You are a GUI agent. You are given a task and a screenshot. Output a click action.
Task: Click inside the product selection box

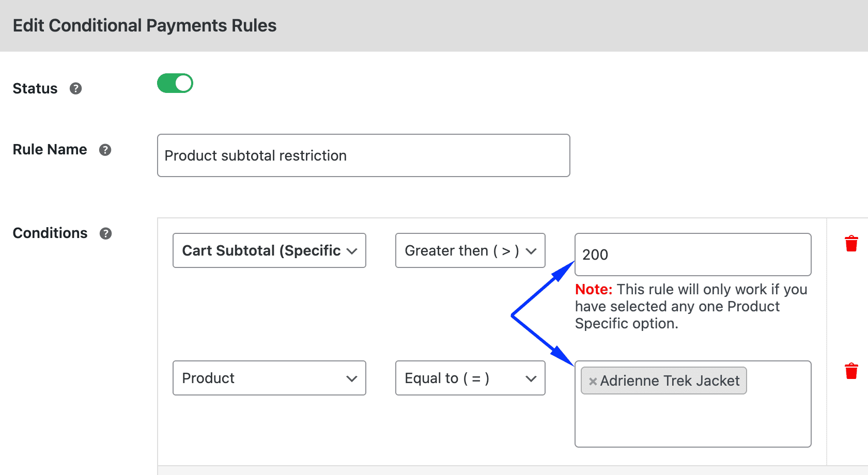692,418
